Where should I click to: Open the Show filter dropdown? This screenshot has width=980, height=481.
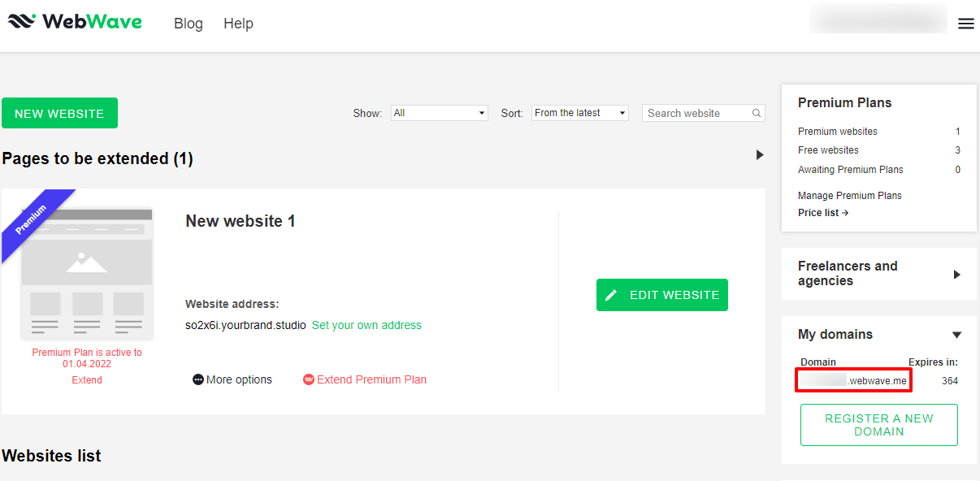[x=439, y=113]
